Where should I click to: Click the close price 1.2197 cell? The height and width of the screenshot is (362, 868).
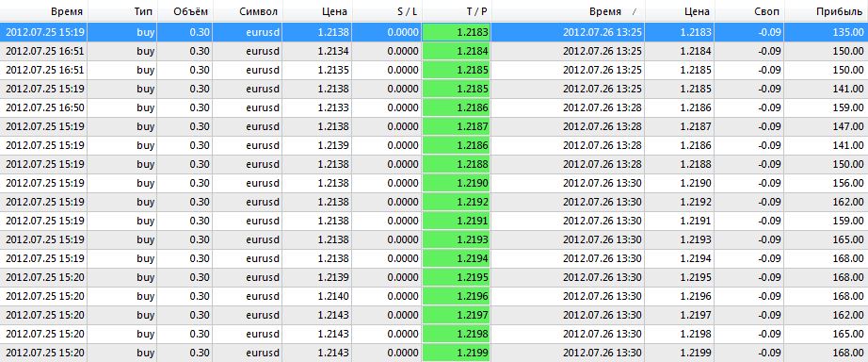pos(680,315)
